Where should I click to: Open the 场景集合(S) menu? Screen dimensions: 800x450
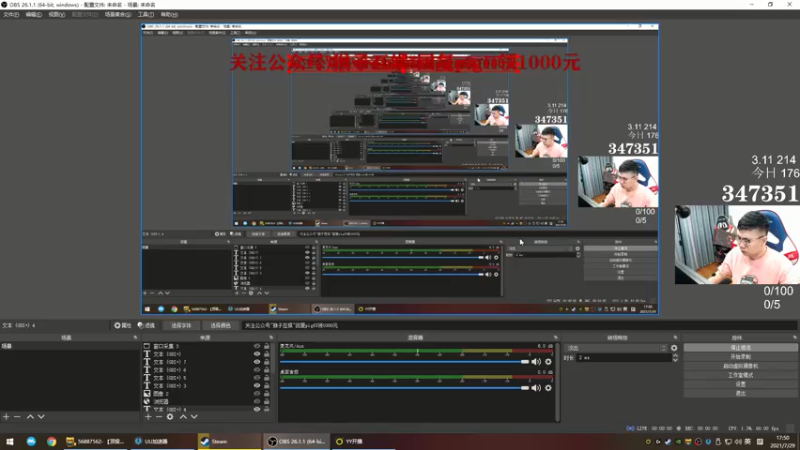(117, 14)
